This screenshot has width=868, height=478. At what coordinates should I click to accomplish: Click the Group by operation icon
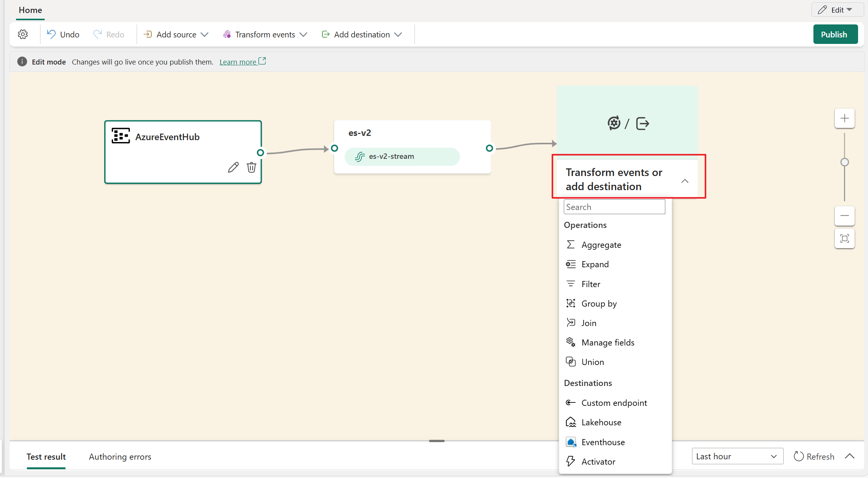[x=570, y=303]
